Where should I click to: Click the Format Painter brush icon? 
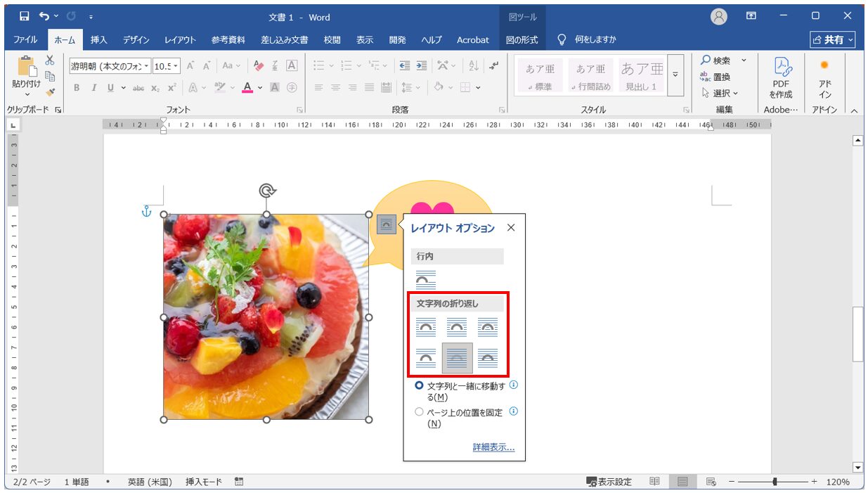[x=50, y=91]
